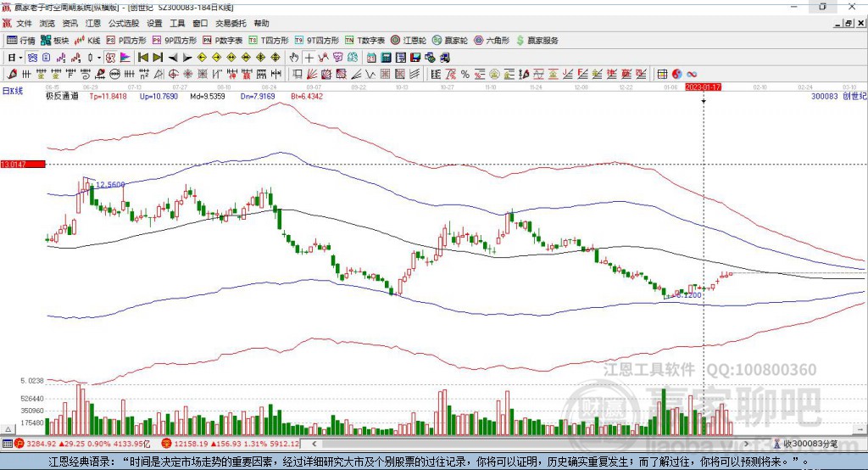Click the blue infinity symbol icon
The image size is (868, 470).
(692, 74)
